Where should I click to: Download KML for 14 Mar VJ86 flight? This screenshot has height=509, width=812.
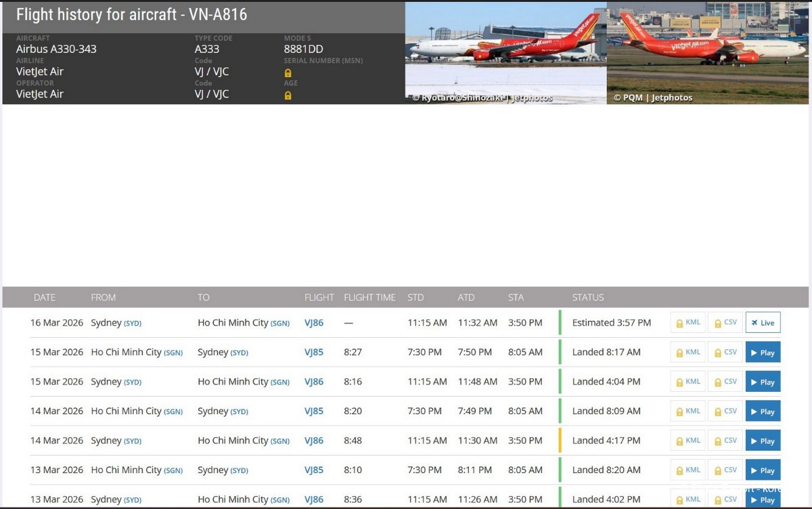click(688, 441)
